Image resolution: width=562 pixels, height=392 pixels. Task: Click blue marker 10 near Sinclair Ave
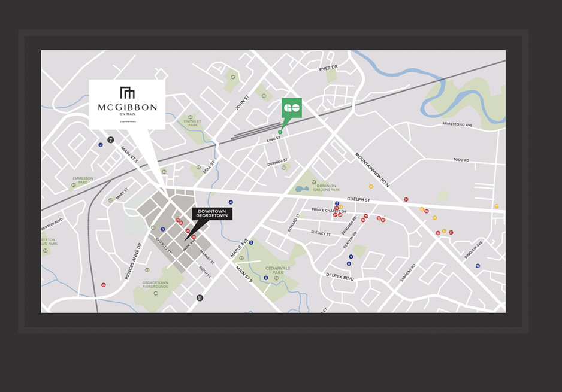coord(478,266)
